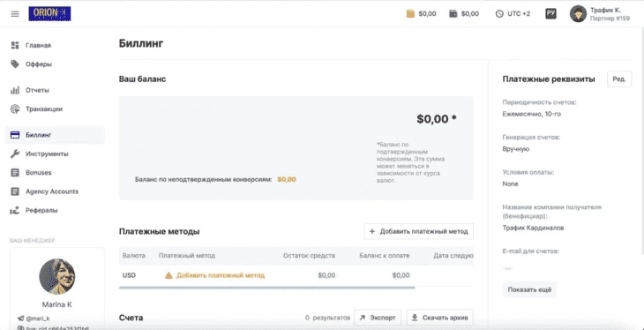Open the gold balance wallet icon
The width and height of the screenshot is (644, 330).
click(x=410, y=13)
